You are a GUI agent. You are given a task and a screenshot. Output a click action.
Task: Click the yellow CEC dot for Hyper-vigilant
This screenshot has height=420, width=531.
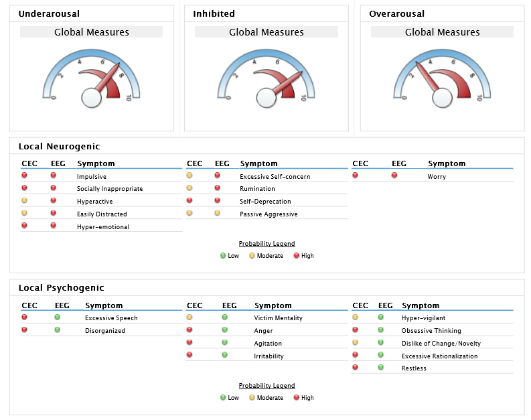[x=355, y=317]
